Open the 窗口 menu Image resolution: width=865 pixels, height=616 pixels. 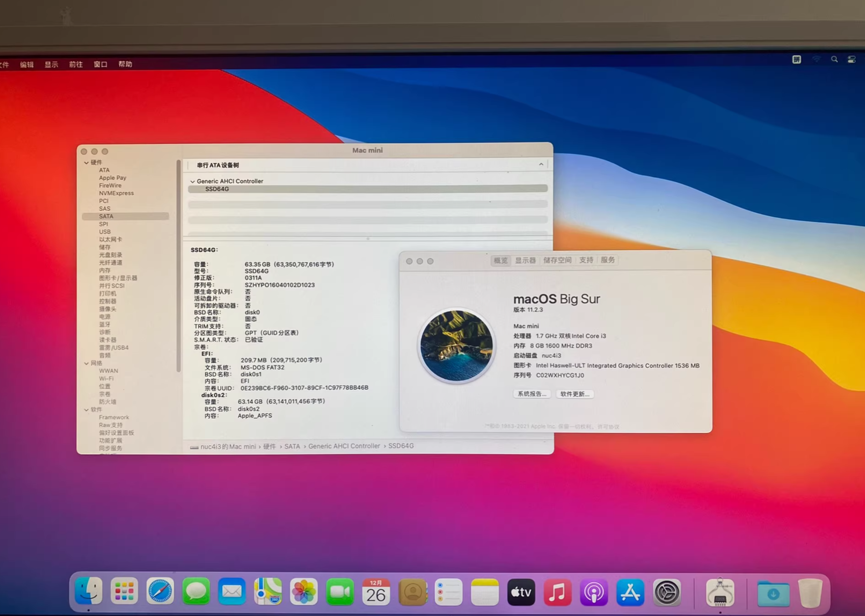pyautogui.click(x=101, y=64)
